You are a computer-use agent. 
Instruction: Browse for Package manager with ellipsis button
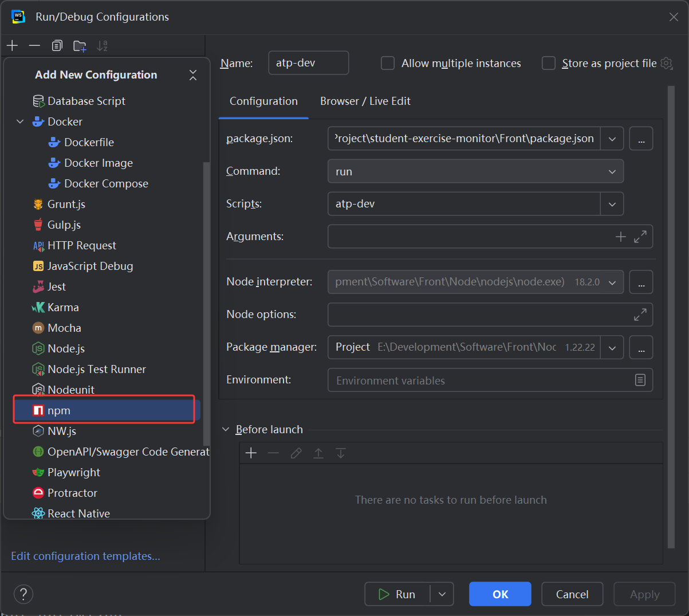click(x=641, y=347)
